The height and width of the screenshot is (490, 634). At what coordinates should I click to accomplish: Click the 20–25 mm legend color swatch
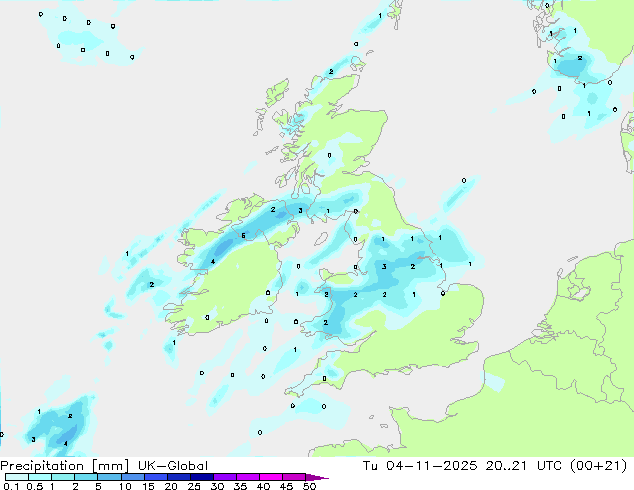tap(178, 477)
